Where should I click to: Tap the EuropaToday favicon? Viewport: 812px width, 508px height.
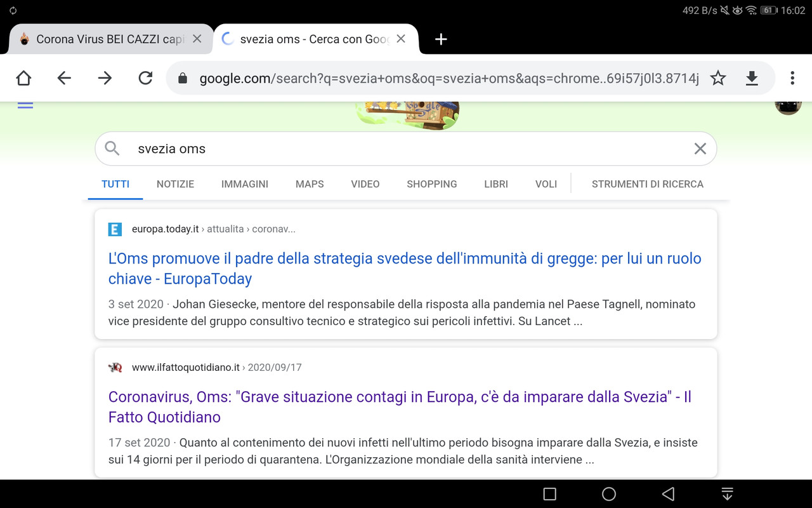tap(115, 229)
